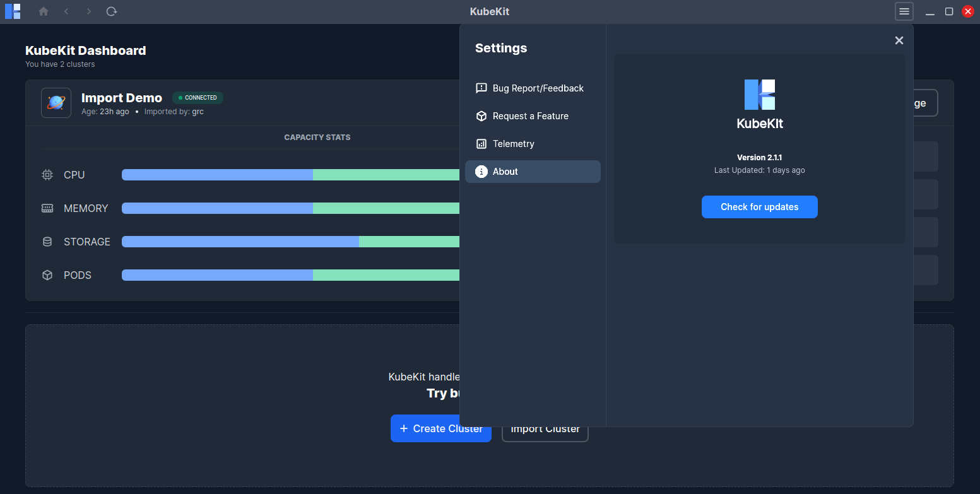Click the CONNECTED status badge

tap(198, 98)
